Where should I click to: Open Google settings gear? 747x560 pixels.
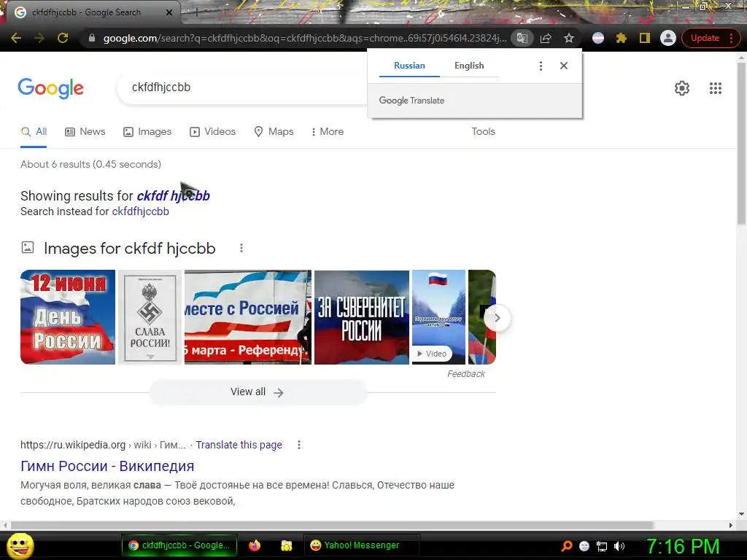click(682, 88)
